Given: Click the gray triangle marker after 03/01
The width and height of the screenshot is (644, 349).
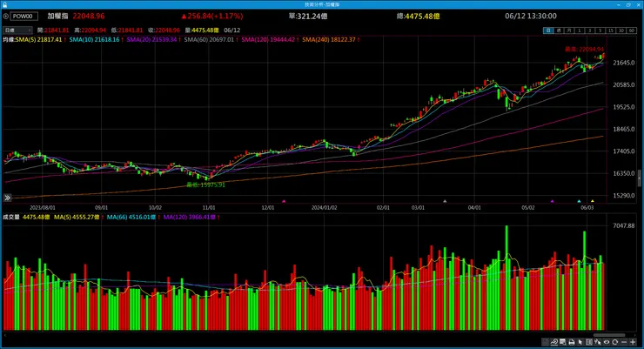Looking at the screenshot, I should 445,201.
